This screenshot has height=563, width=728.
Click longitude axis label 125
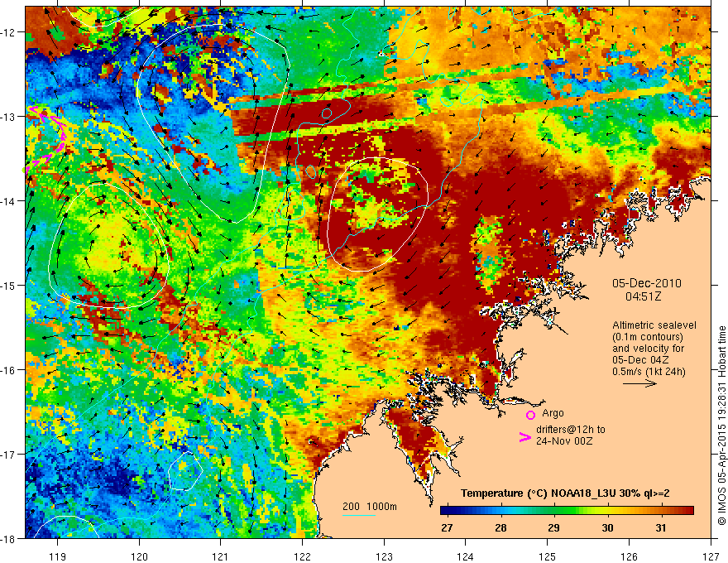(x=548, y=556)
